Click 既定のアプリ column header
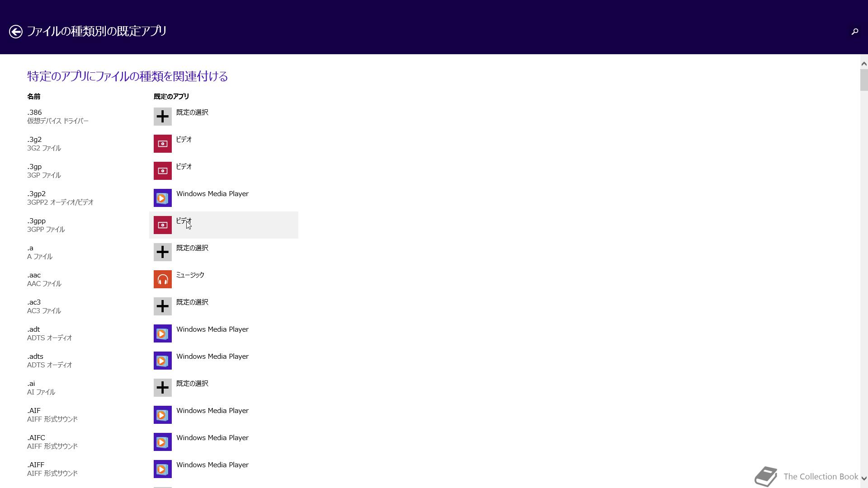 point(171,96)
